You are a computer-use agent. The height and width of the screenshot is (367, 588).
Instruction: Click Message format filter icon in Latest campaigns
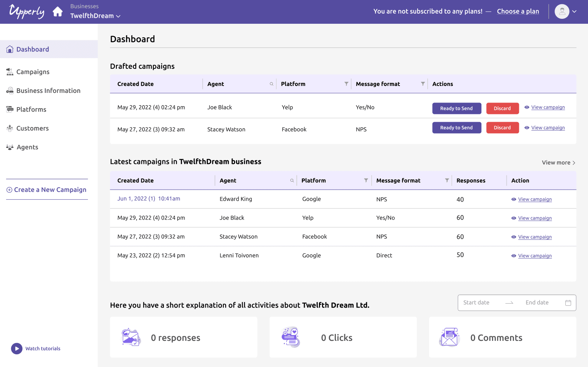pos(447,180)
